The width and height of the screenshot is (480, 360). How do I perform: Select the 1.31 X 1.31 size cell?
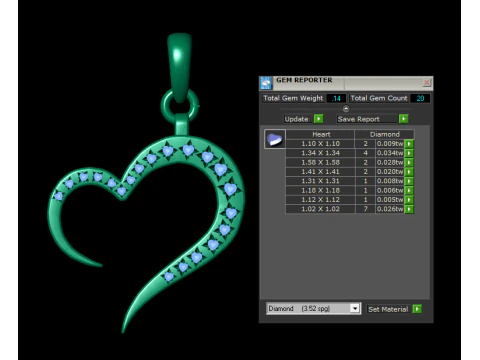coord(320,181)
